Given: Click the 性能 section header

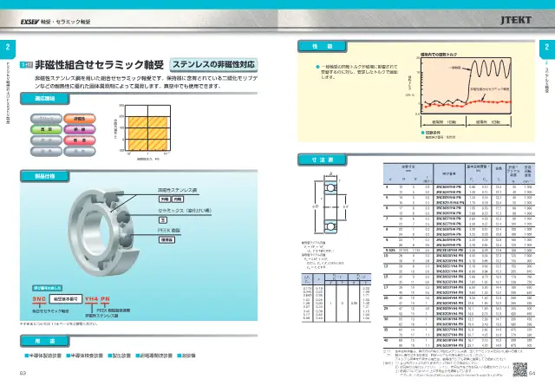Looking at the screenshot, I should 322,46.
